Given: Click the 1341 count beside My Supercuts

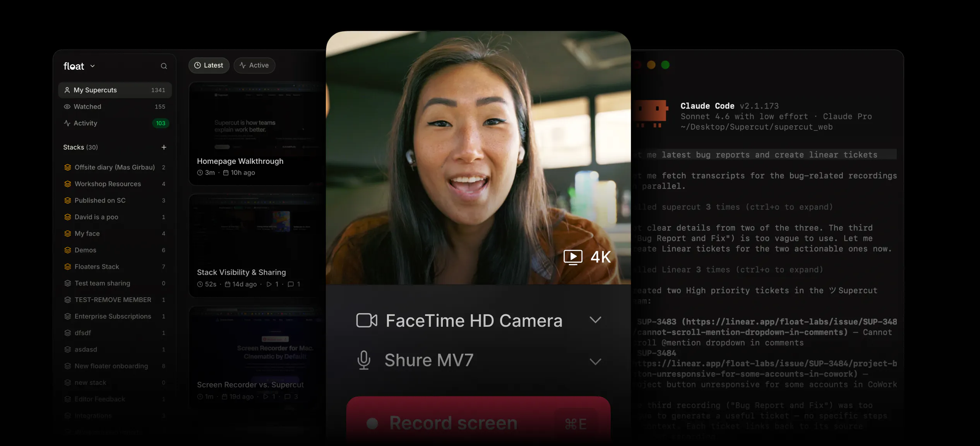Looking at the screenshot, I should 158,90.
